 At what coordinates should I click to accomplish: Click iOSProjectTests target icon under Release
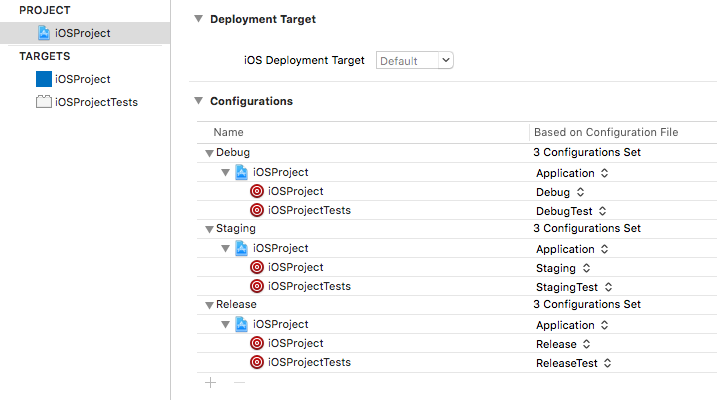(257, 362)
